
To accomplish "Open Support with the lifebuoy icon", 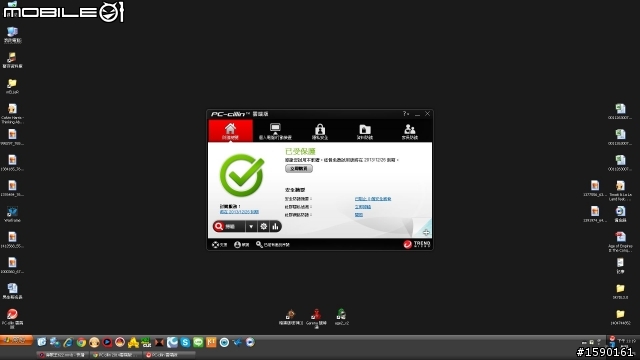I will point(219,244).
